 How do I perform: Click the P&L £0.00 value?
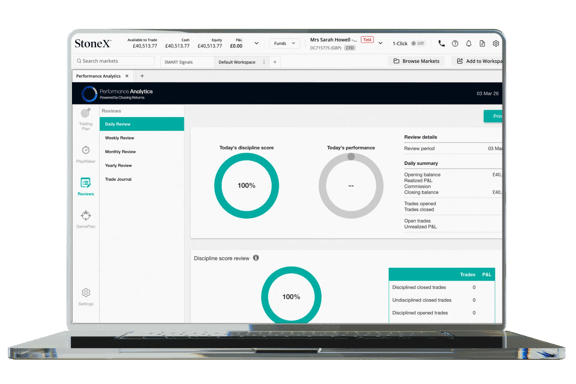coord(236,46)
